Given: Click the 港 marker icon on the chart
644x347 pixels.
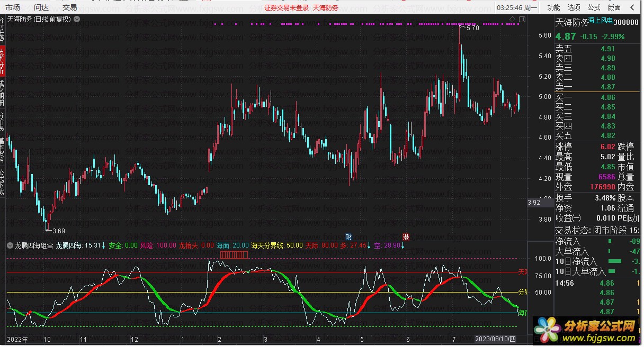Looking at the screenshot, I should (x=406, y=236).
